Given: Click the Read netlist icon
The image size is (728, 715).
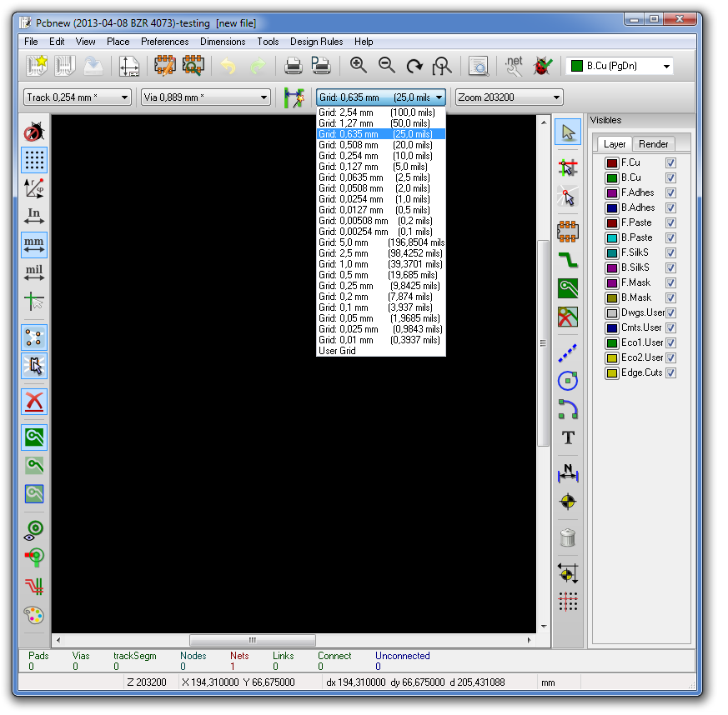Looking at the screenshot, I should (514, 65).
